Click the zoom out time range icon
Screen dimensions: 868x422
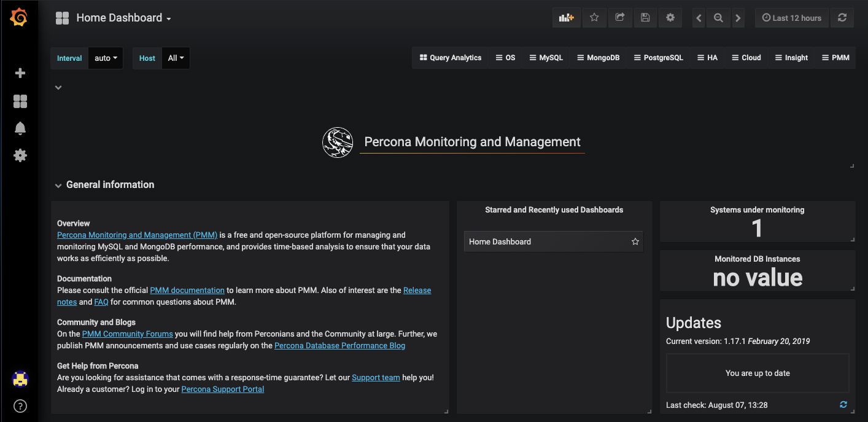click(718, 18)
